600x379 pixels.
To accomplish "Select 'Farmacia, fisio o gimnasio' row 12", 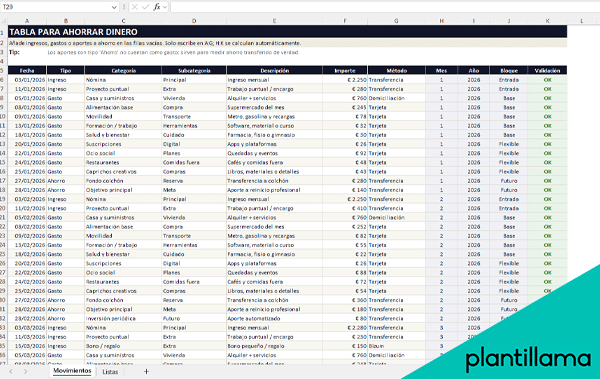I will (274, 135).
